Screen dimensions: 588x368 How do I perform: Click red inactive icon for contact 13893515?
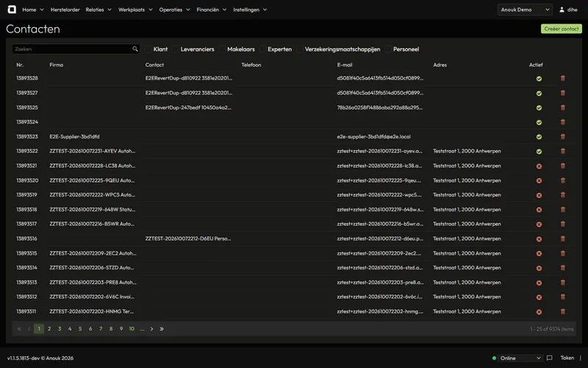539,253
